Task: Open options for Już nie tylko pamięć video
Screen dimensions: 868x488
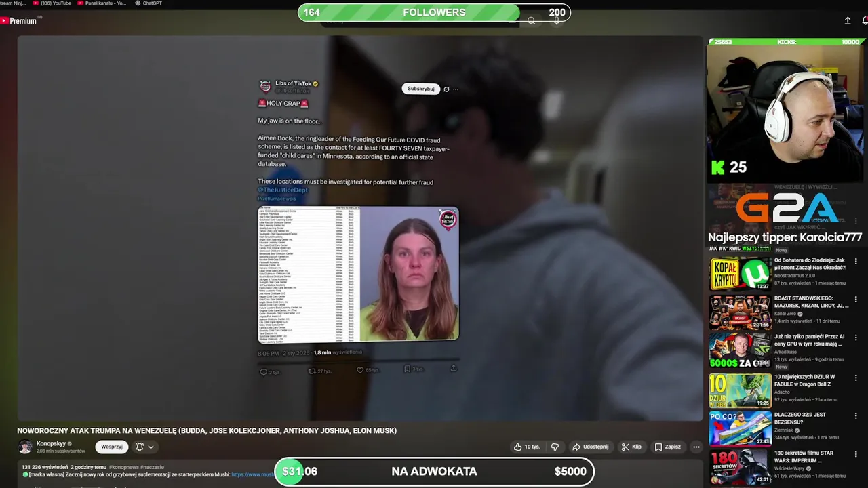Action: (856, 337)
